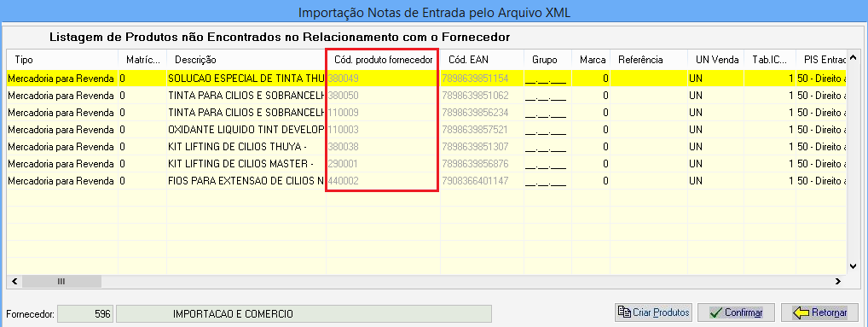Select row SOLUCAO ESPECIAL DE TINTA THU

(427, 79)
